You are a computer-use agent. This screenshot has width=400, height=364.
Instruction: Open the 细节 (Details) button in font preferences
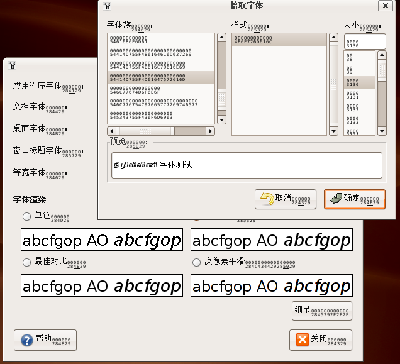point(322,311)
